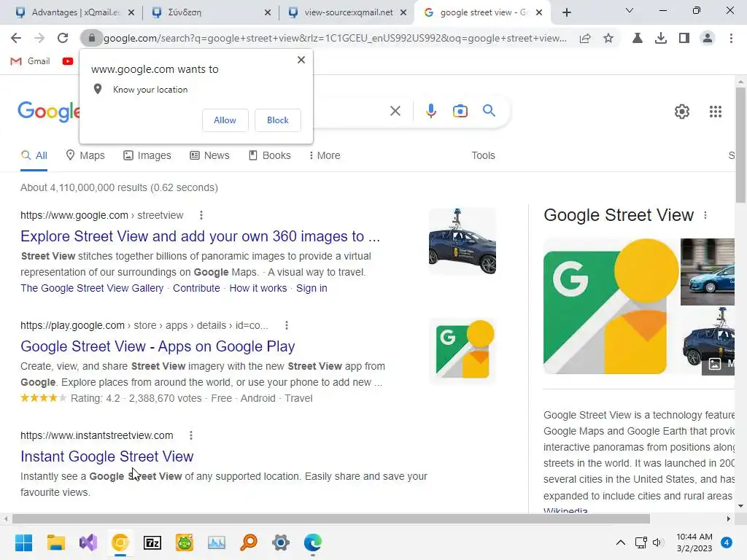Open knowledge panel more options

tap(705, 215)
